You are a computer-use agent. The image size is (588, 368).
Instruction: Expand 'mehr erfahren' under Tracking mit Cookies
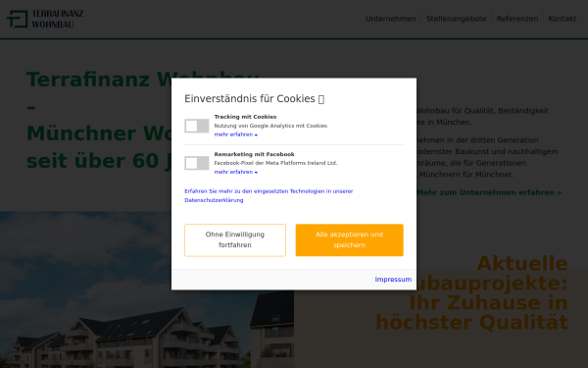click(x=236, y=134)
